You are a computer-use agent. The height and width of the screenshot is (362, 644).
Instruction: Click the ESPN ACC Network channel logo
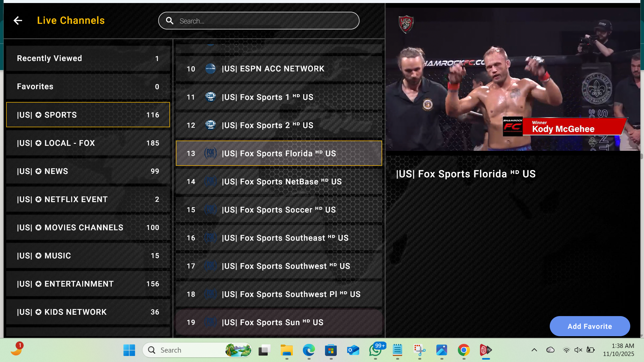click(210, 69)
